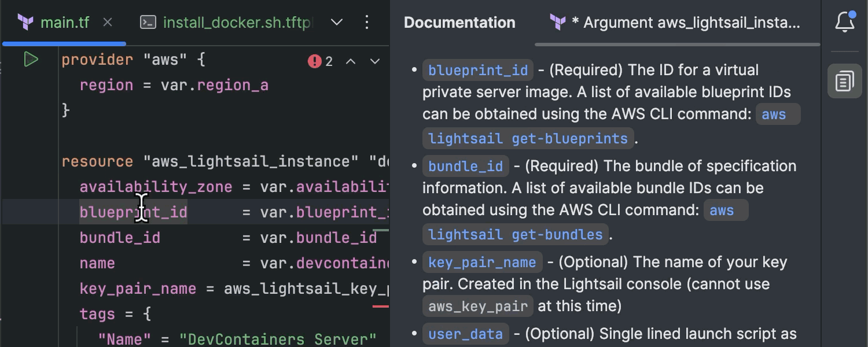Open the Documentation tool window icon
The image size is (868, 347).
pos(845,81)
